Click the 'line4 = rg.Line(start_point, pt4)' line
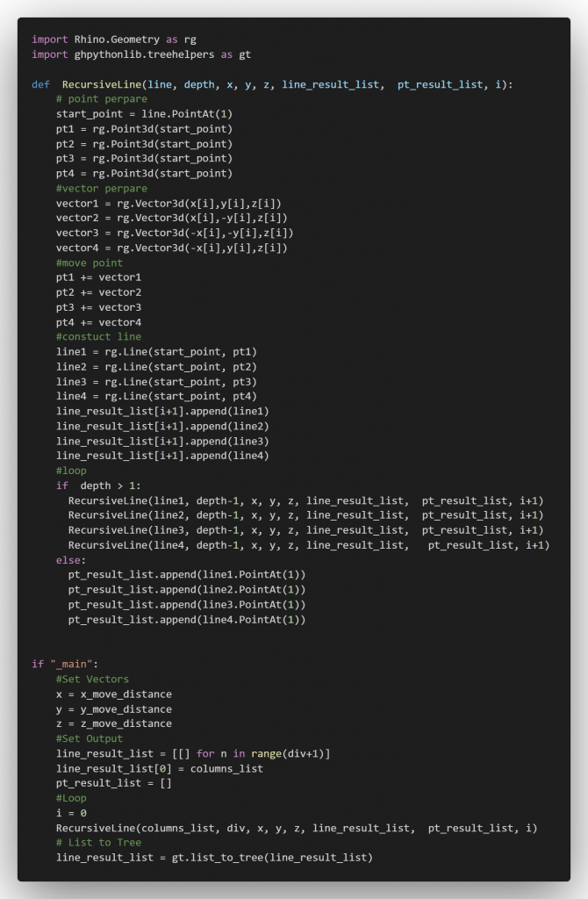Viewport: 588px width, 899px height. [x=156, y=397]
